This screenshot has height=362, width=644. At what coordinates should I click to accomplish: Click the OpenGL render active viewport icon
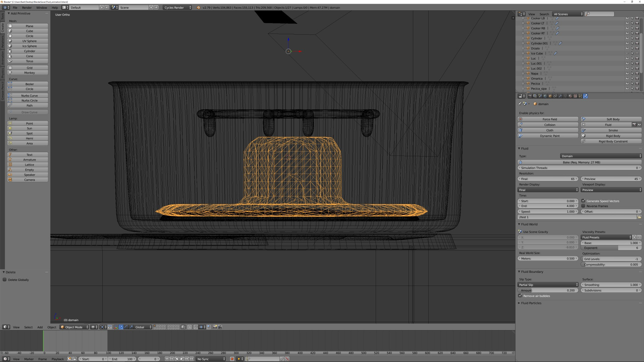point(215,327)
